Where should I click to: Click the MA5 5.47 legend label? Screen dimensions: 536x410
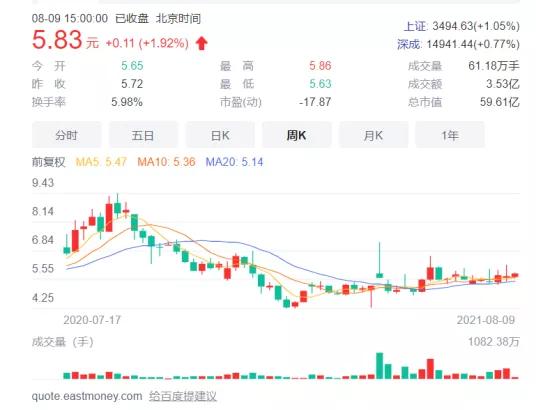click(101, 162)
